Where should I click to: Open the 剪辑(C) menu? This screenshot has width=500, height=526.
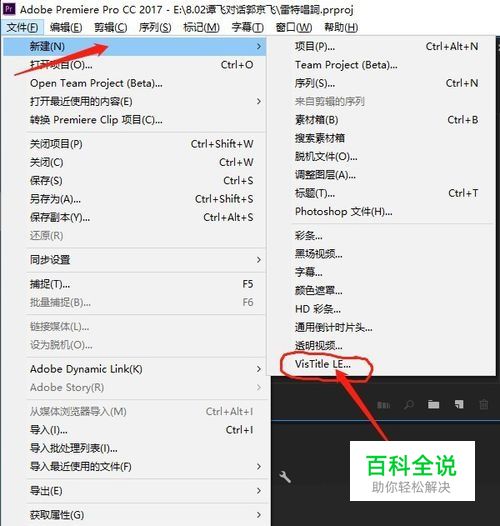tap(110, 27)
